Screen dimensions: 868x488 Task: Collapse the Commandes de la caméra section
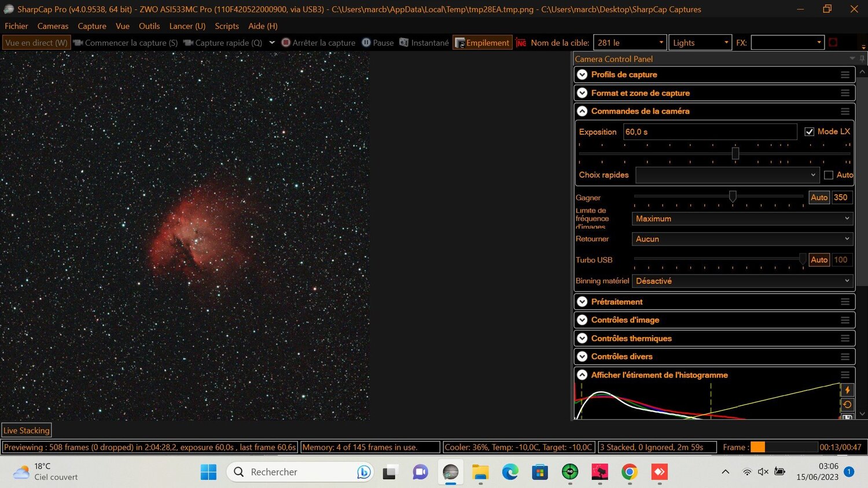point(582,111)
